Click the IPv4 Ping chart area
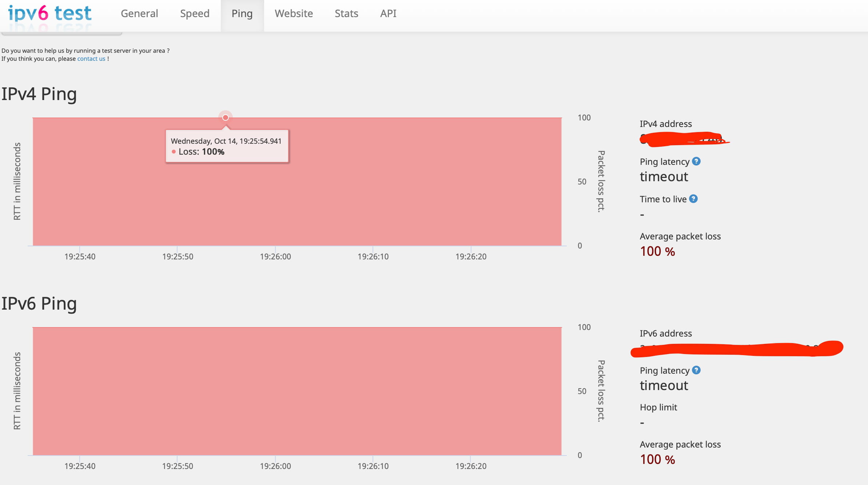 (x=364, y=196)
